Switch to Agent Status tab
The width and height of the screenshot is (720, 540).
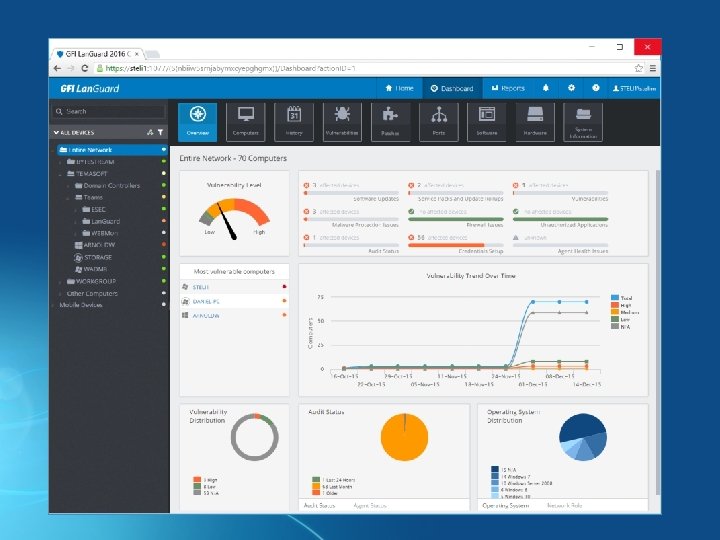coord(370,505)
